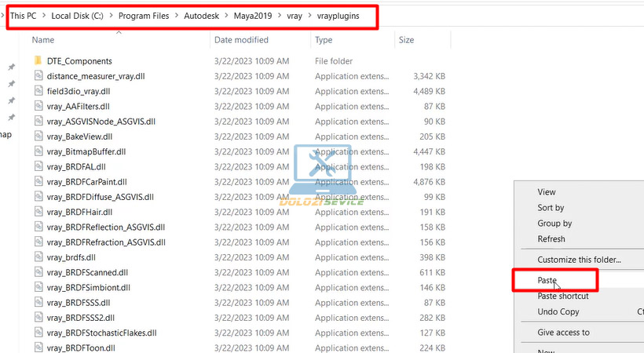Image resolution: width=644 pixels, height=353 pixels.
Task: Jump to Program Files breadcrumb
Action: coord(144,16)
